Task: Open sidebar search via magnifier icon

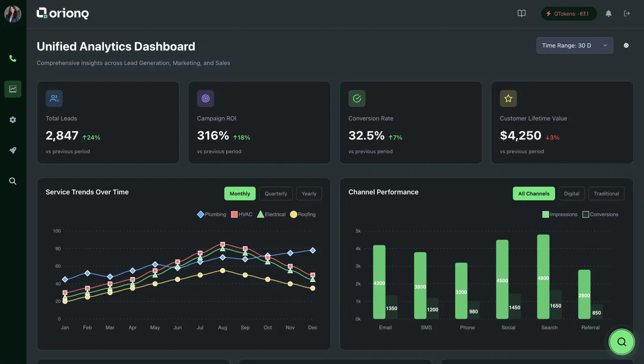Action: click(x=12, y=181)
